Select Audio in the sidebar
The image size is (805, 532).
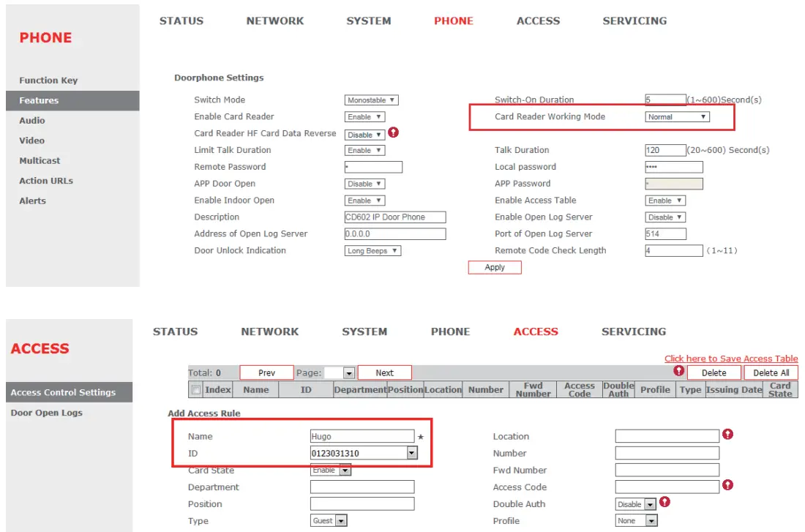[31, 121]
